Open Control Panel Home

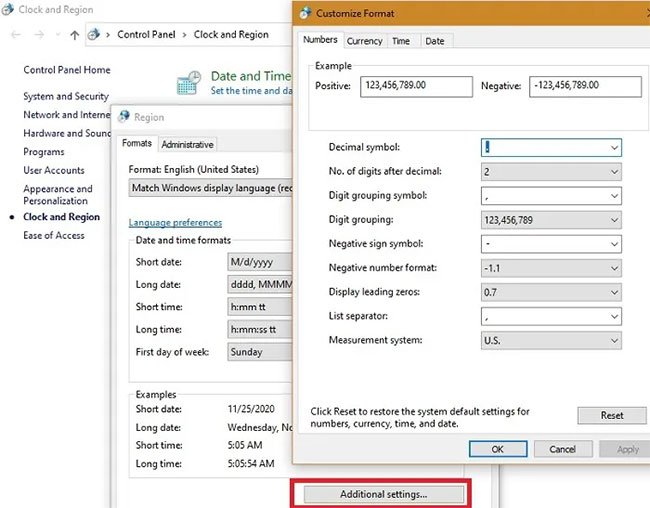(x=67, y=70)
